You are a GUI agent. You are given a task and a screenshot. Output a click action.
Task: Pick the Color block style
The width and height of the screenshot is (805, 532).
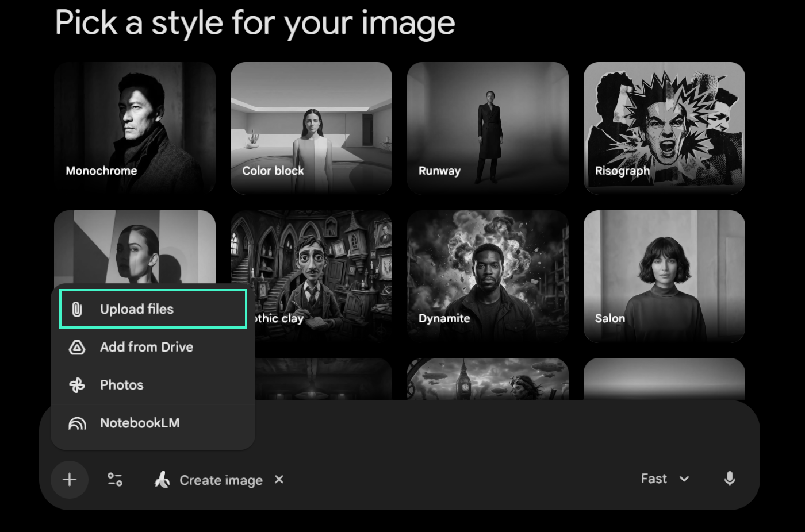[x=311, y=128]
